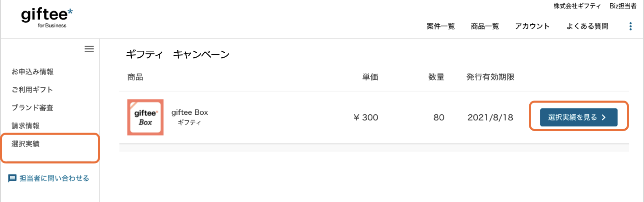The width and height of the screenshot is (644, 202).
Task: Select お申込み情報 in the sidebar
Action: [33, 72]
